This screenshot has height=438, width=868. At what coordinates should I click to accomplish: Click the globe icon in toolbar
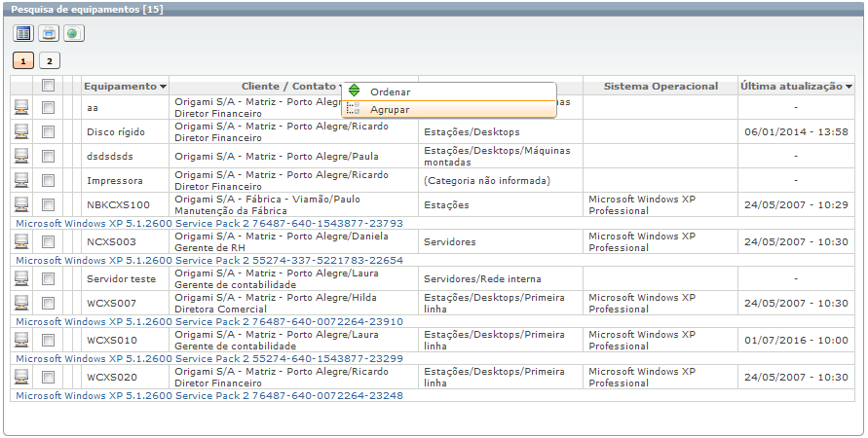[74, 33]
